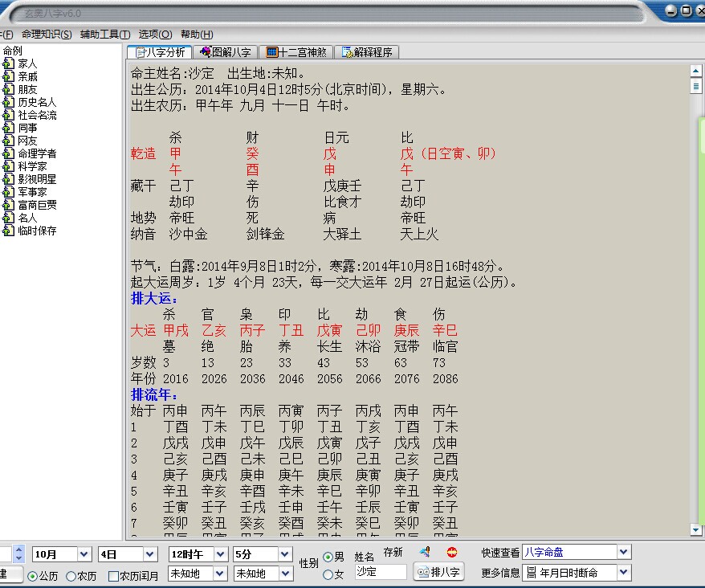Click the red round icon beside 存新
Screen dimensions: 705x588
click(451, 553)
